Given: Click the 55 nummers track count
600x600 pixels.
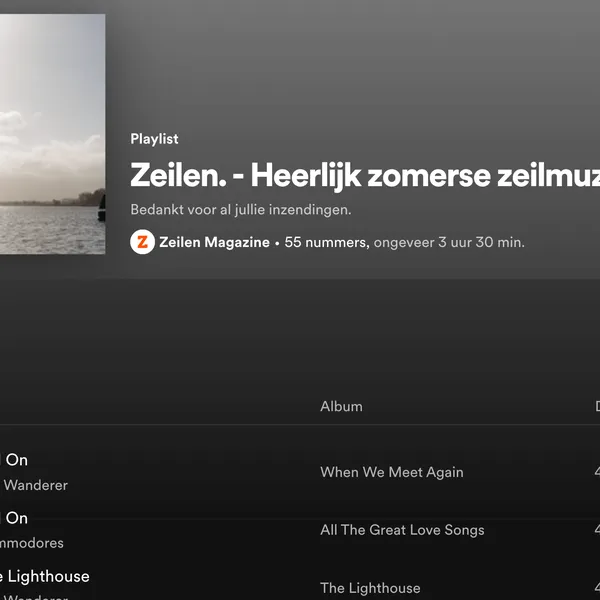Looking at the screenshot, I should tap(327, 242).
